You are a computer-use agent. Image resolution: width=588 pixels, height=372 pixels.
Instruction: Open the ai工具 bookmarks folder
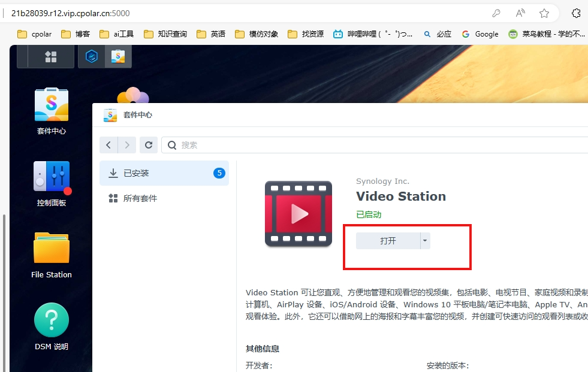117,34
